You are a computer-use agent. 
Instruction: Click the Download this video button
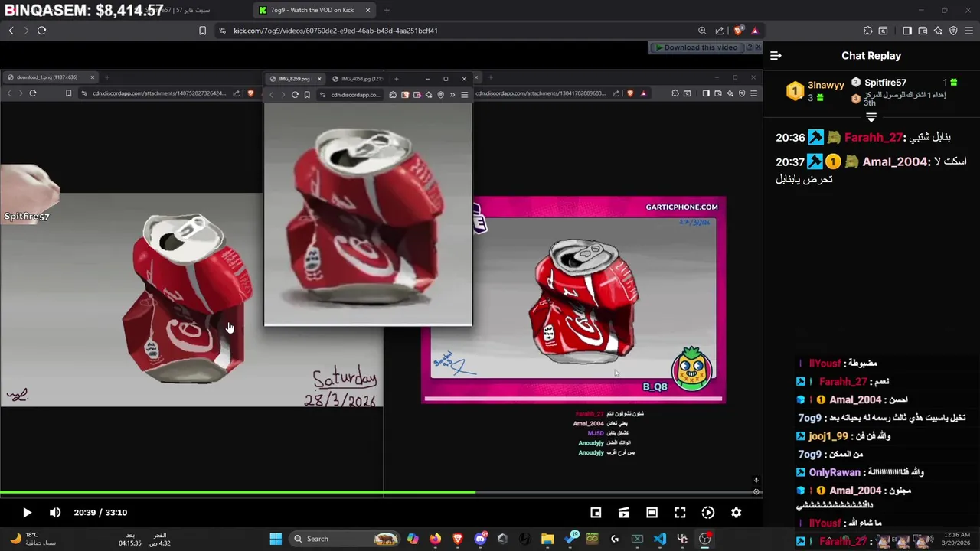tap(696, 47)
